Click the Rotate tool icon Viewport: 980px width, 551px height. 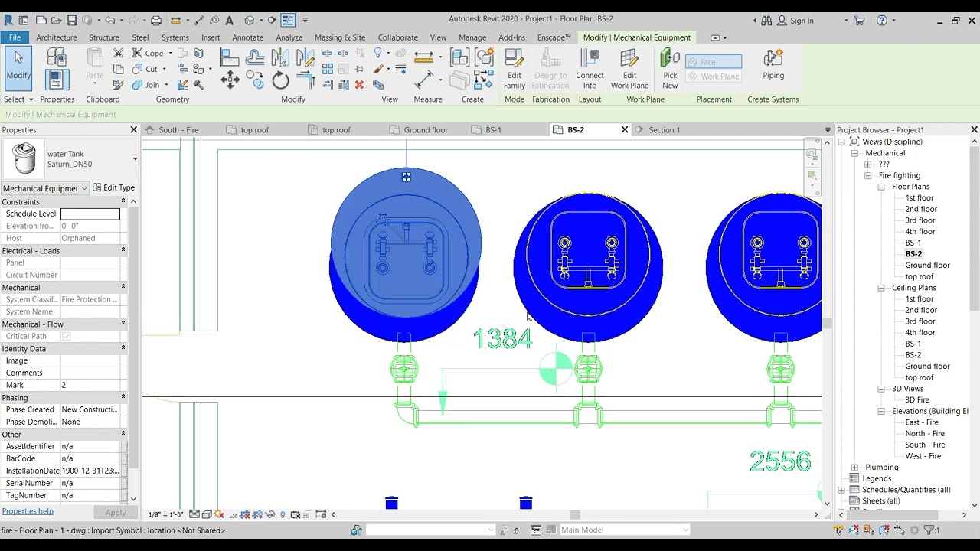pyautogui.click(x=280, y=80)
